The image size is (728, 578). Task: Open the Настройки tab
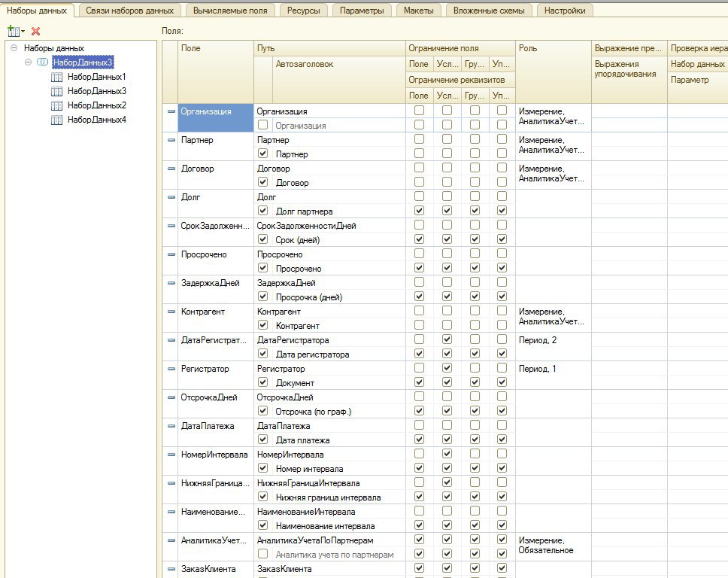coord(565,11)
